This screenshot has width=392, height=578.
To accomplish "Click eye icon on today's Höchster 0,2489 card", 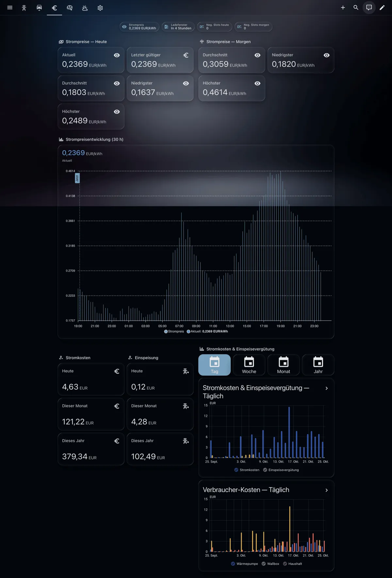I will pyautogui.click(x=117, y=112).
